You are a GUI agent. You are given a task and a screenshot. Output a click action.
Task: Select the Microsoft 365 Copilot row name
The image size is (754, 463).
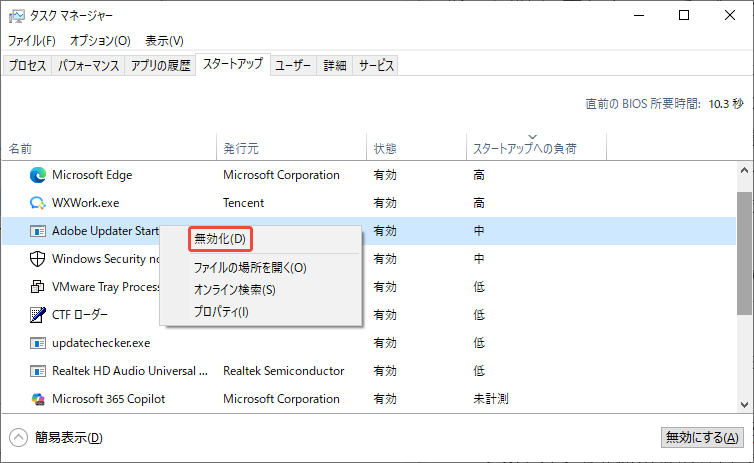point(109,399)
